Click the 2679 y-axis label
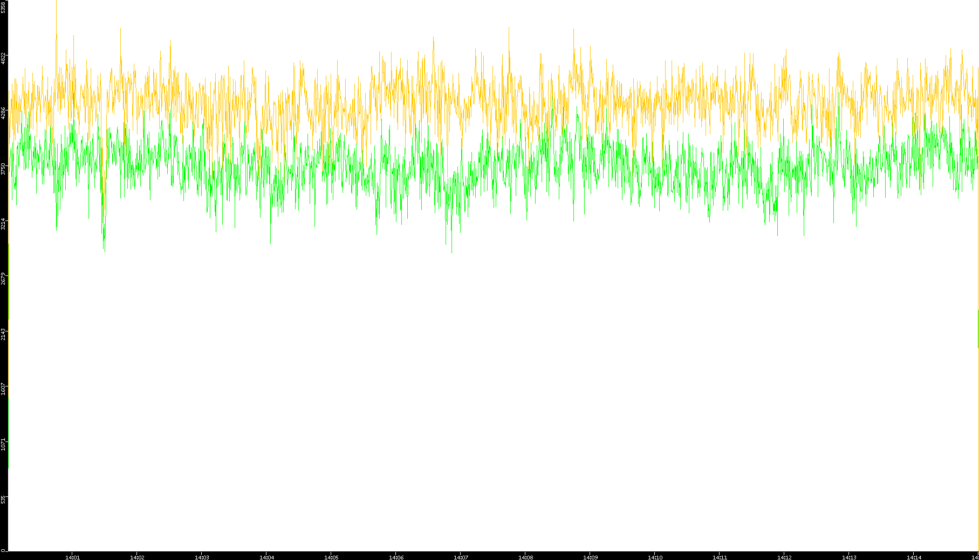979x560 pixels. click(x=3, y=279)
